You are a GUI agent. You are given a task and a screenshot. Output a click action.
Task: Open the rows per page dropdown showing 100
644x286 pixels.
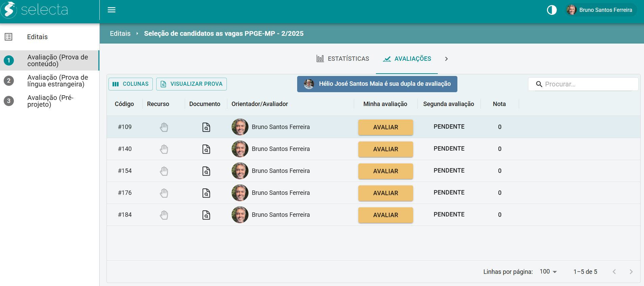pyautogui.click(x=548, y=271)
